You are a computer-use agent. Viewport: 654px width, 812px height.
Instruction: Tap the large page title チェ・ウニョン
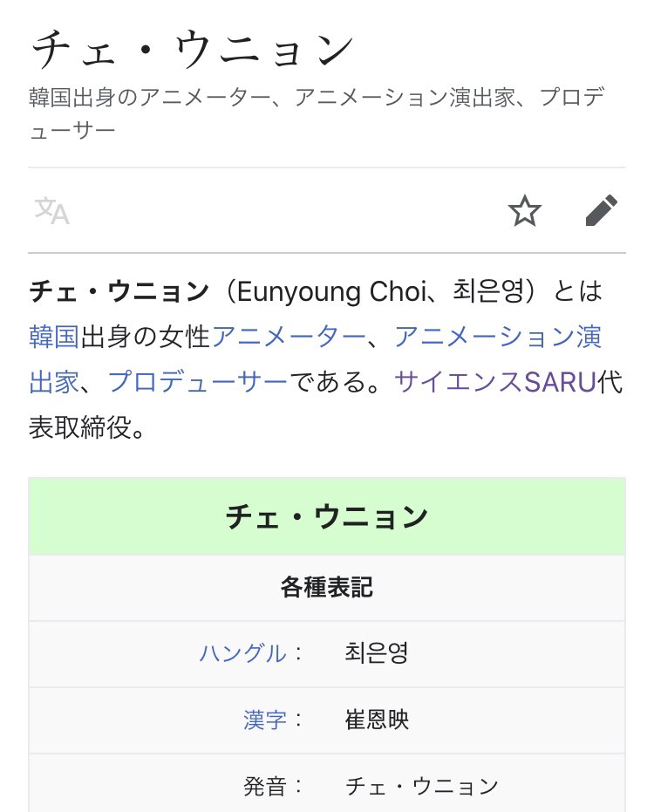pos(192,51)
